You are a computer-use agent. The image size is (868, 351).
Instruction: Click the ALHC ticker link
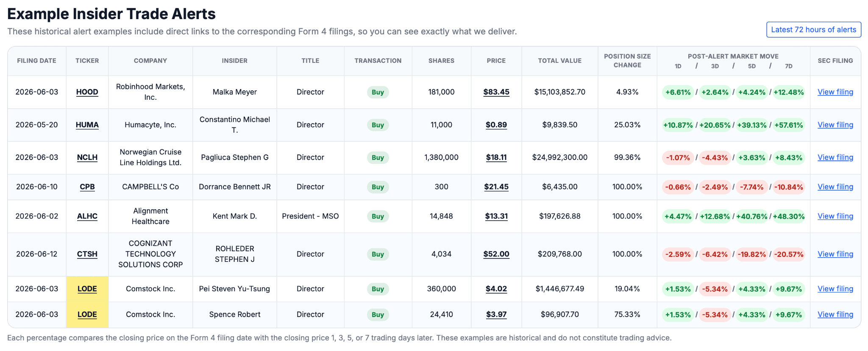(x=87, y=216)
